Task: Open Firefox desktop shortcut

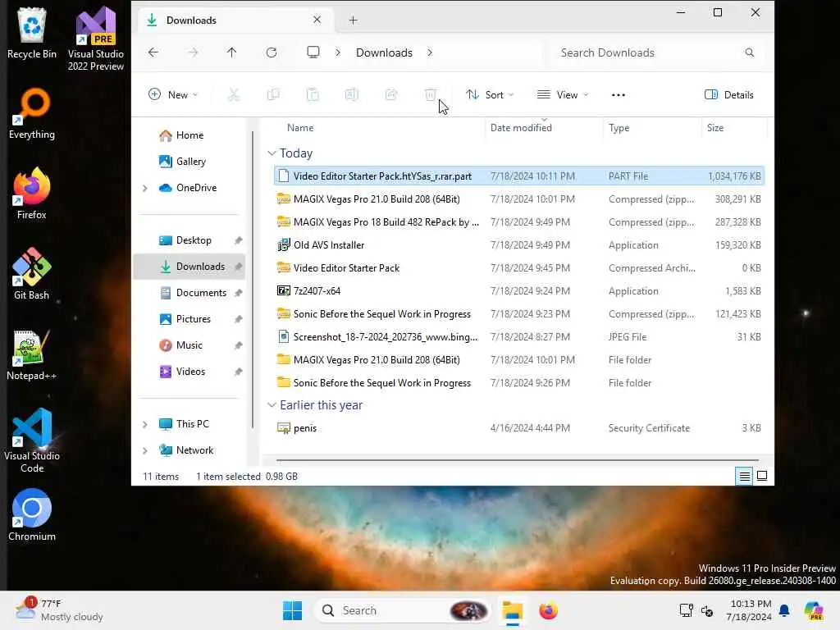Action: point(32,194)
